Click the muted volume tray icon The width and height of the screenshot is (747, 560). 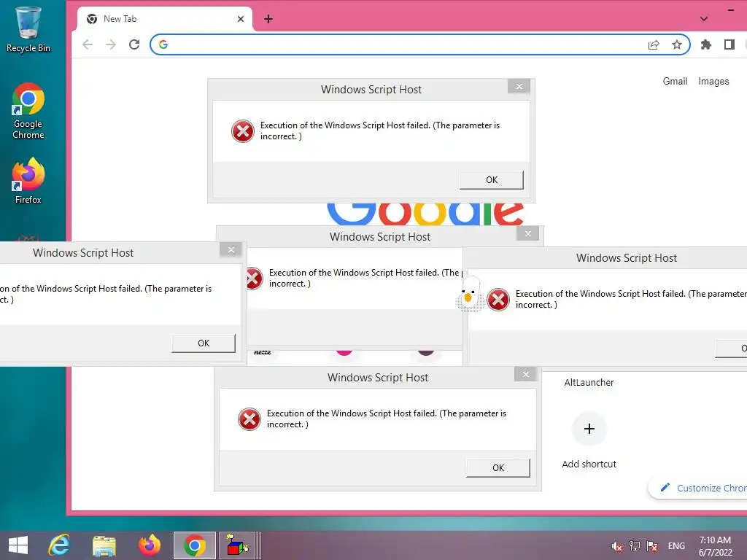pos(617,546)
